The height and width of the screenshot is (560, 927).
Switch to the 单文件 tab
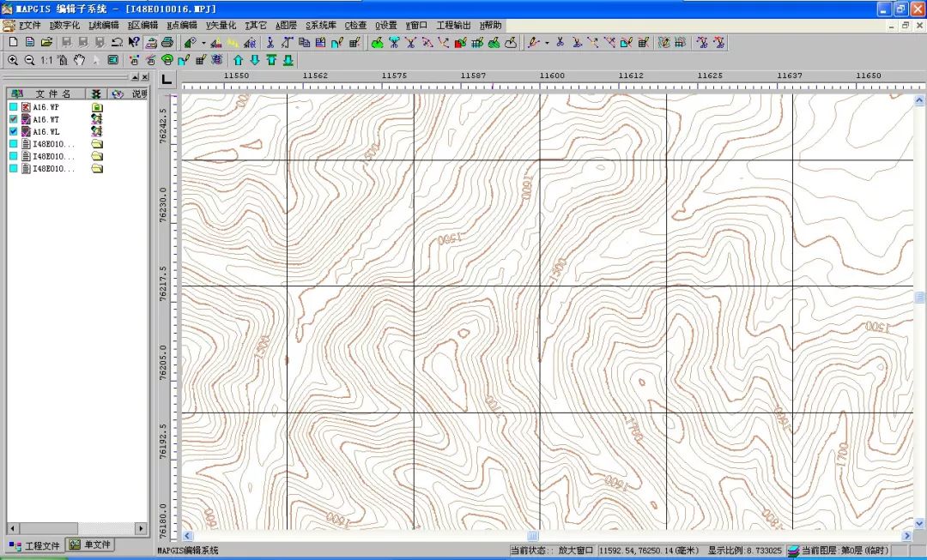click(x=90, y=545)
